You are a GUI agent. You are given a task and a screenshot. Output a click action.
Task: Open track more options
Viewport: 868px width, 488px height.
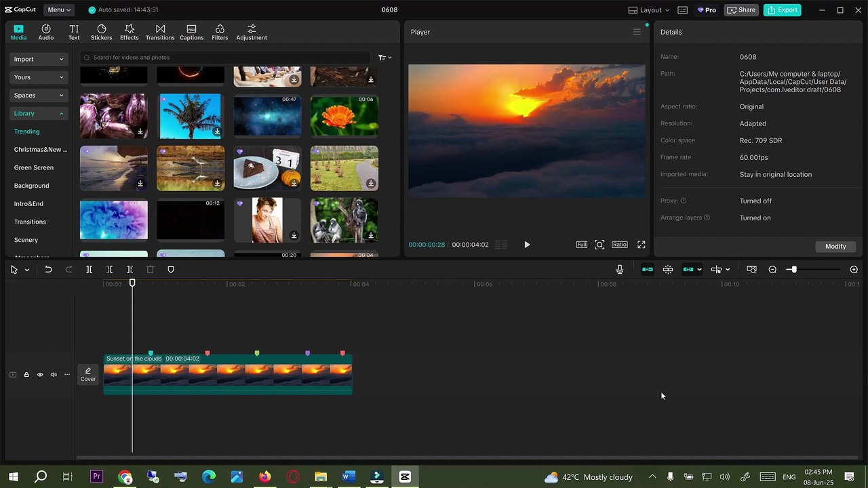pos(66,375)
